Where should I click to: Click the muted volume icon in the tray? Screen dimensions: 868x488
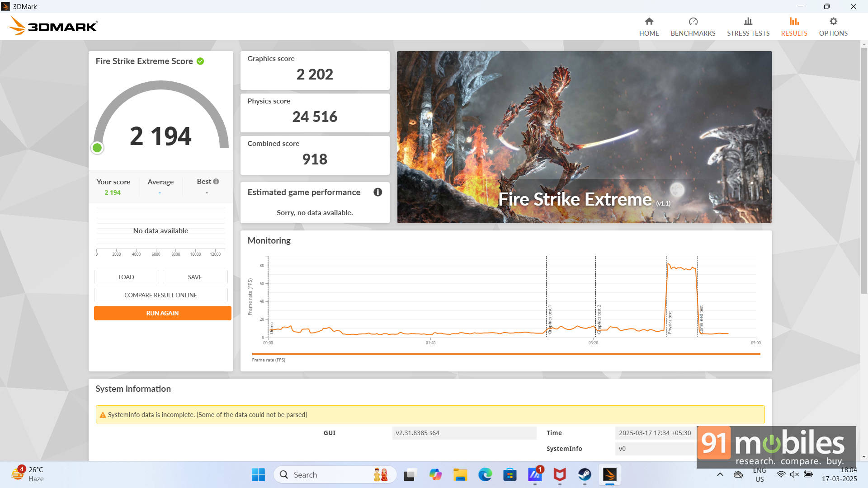pos(794,474)
